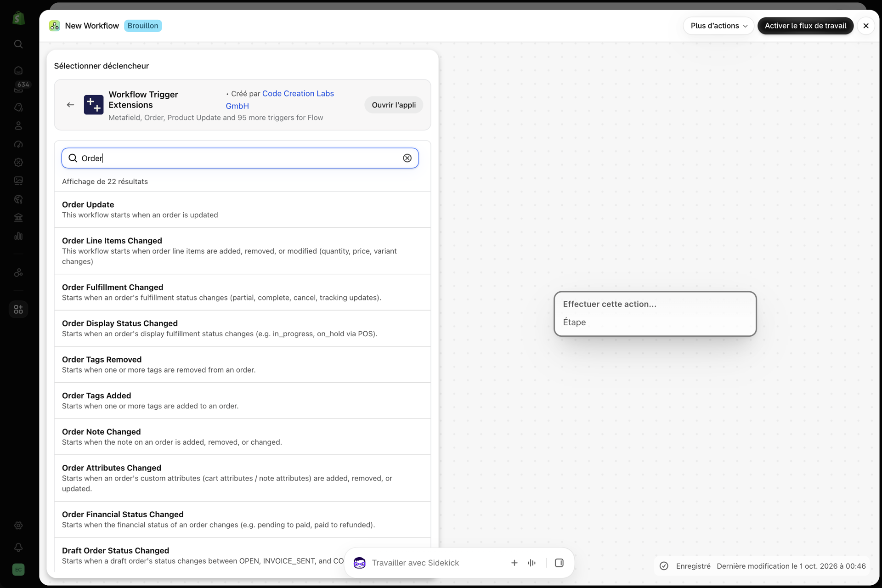882x588 pixels.
Task: Choose the Order Tags Added trigger
Action: coord(243,401)
